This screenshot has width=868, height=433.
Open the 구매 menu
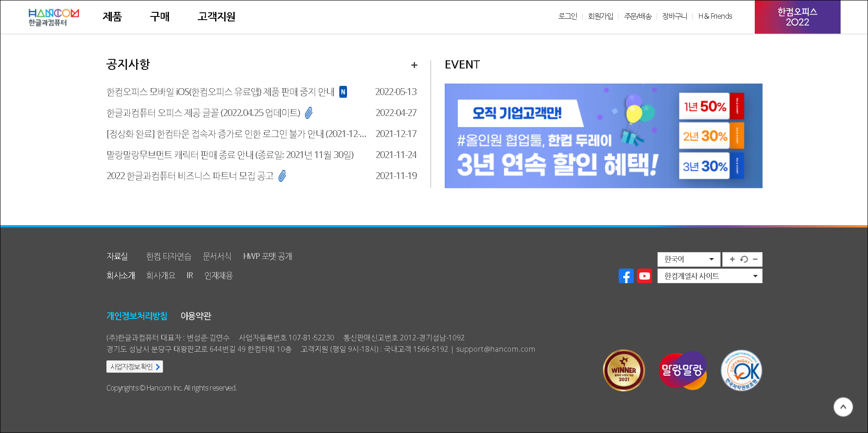click(160, 17)
